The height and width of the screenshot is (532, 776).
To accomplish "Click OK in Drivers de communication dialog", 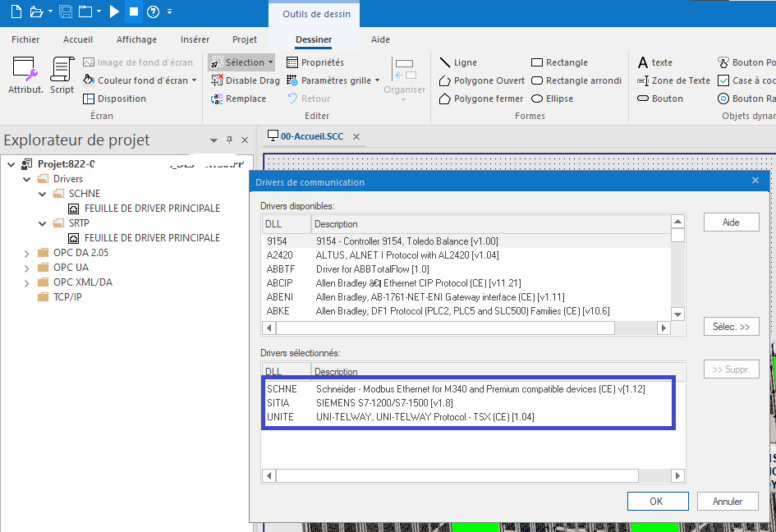I will tap(658, 502).
